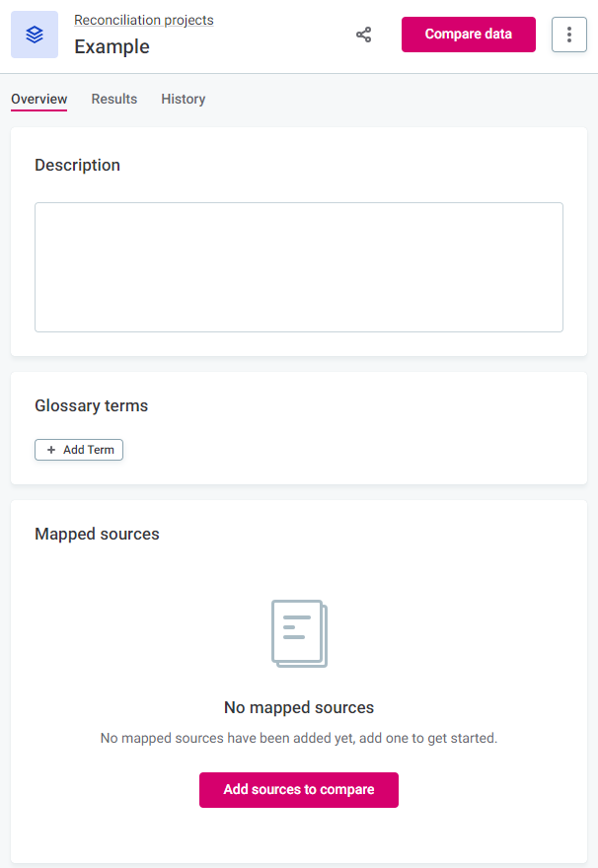Click the plus icon beside Add Term
Screen dimensions: 598x868
click(x=51, y=450)
